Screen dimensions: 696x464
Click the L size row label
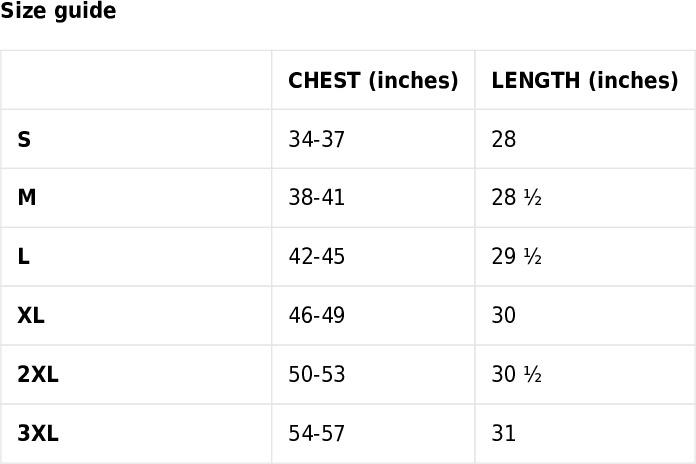tap(24, 257)
